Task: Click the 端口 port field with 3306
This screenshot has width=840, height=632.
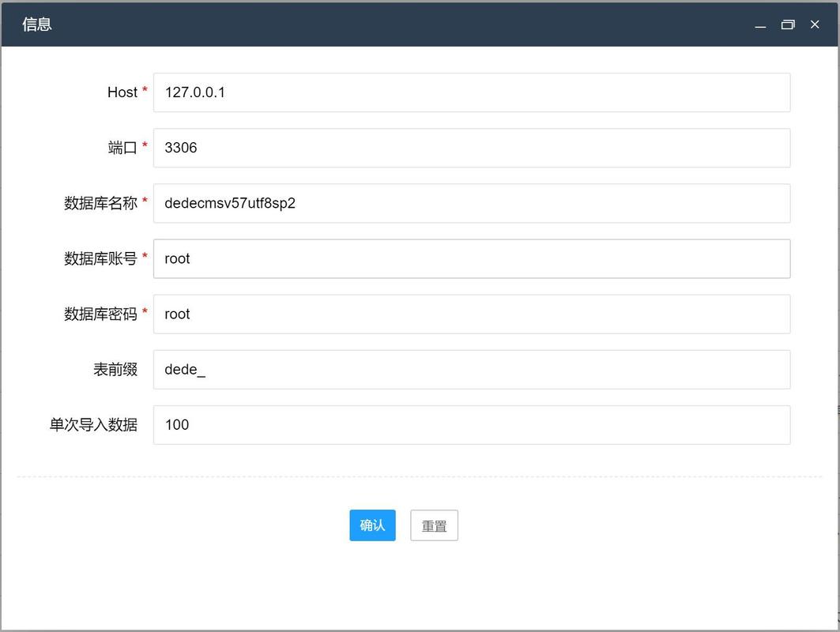Action: (x=472, y=148)
